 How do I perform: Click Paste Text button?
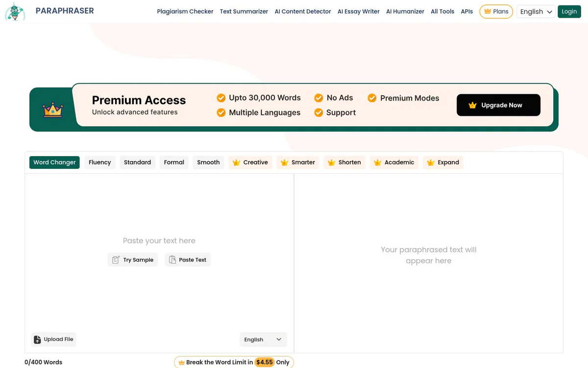(x=188, y=260)
